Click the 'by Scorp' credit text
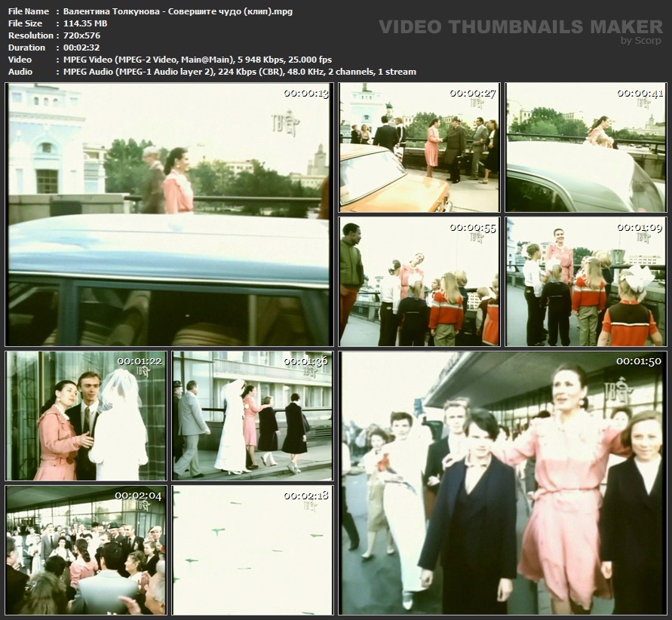This screenshot has height=620, width=672. [641, 40]
